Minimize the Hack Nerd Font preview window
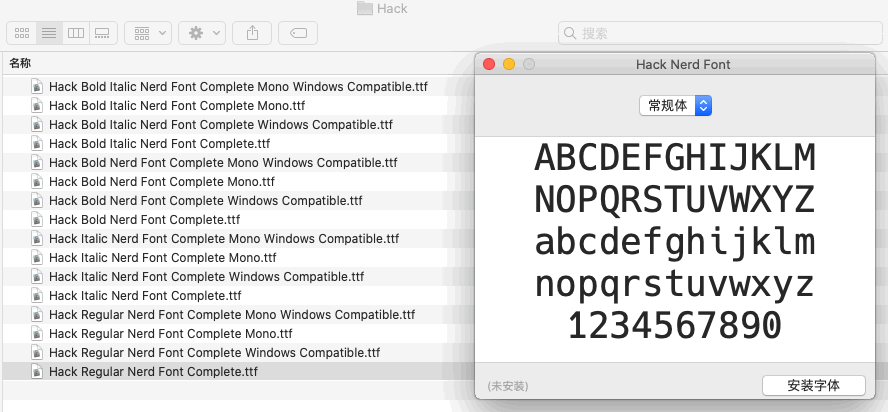 tap(509, 64)
